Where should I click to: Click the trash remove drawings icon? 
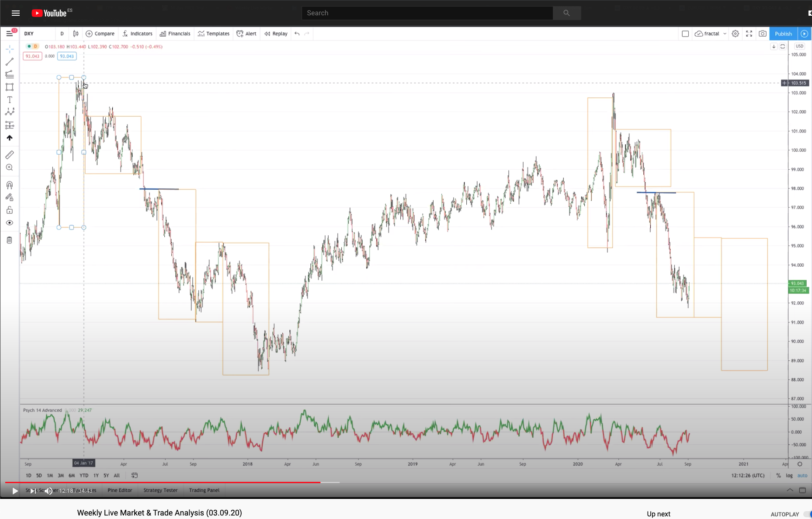coord(10,240)
